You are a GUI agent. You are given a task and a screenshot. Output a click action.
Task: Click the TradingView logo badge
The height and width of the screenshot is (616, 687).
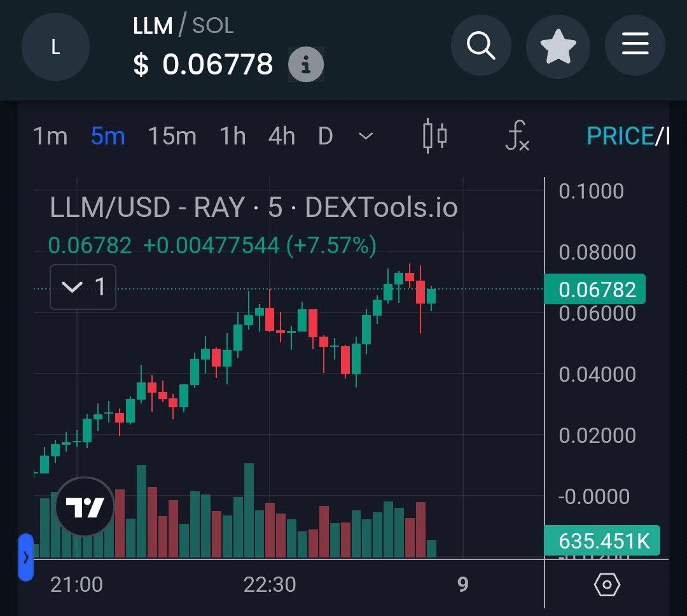pyautogui.click(x=85, y=507)
